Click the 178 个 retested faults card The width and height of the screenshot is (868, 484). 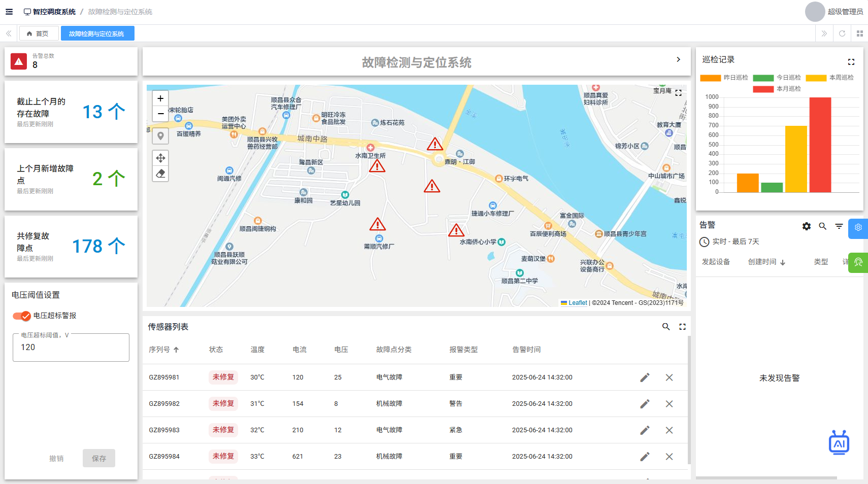tap(71, 247)
